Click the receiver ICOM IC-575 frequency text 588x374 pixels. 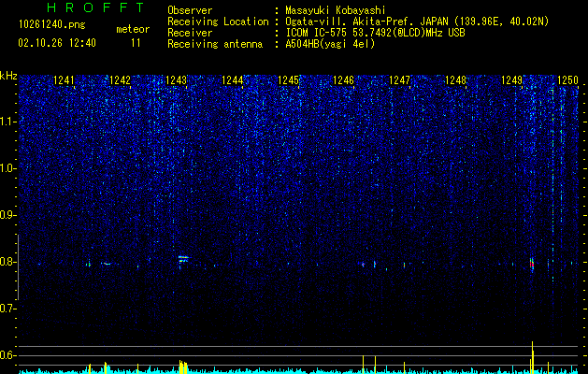tap(375, 33)
